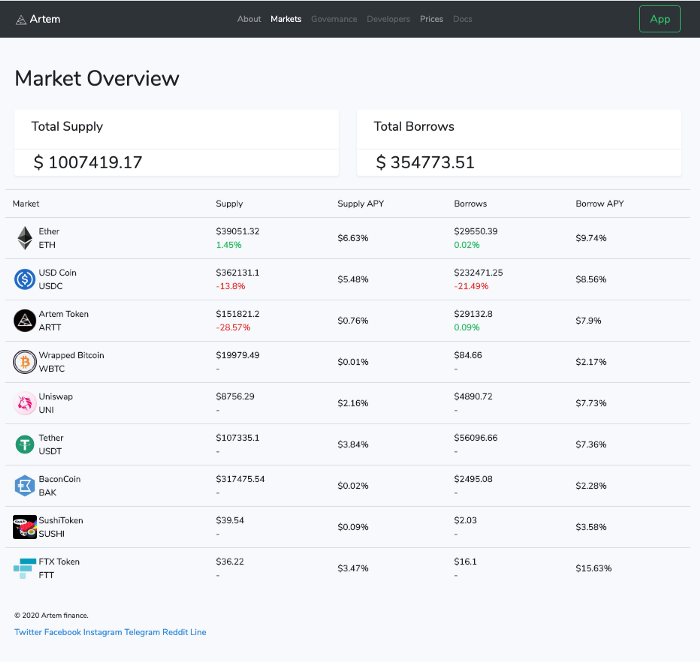Click the Wrapped Bitcoin icon
The height and width of the screenshot is (662, 700).
coord(25,362)
